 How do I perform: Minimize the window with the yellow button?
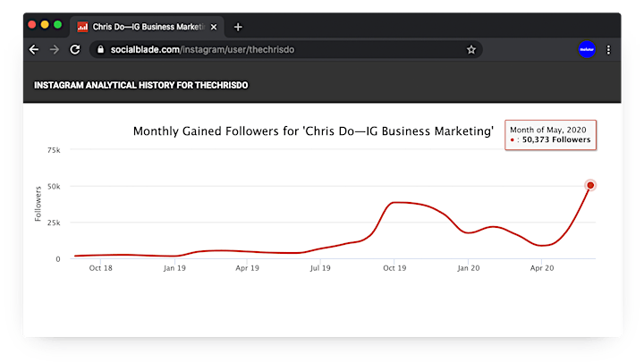pyautogui.click(x=45, y=25)
